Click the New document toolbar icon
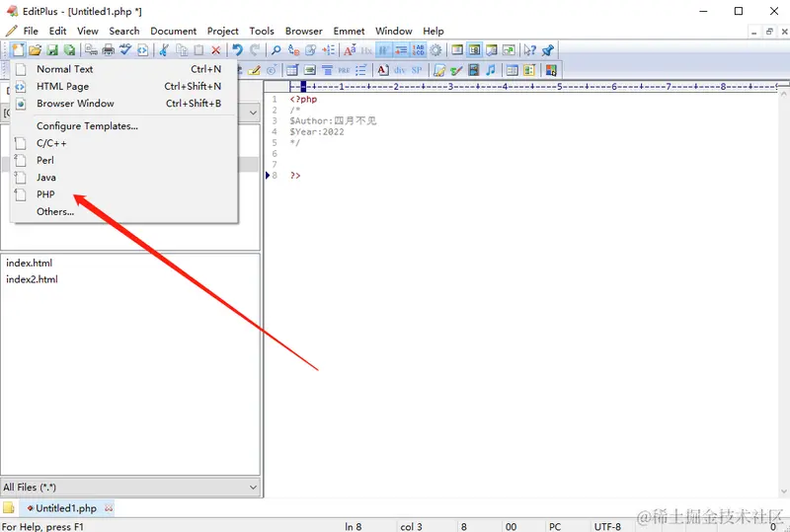 18,50
